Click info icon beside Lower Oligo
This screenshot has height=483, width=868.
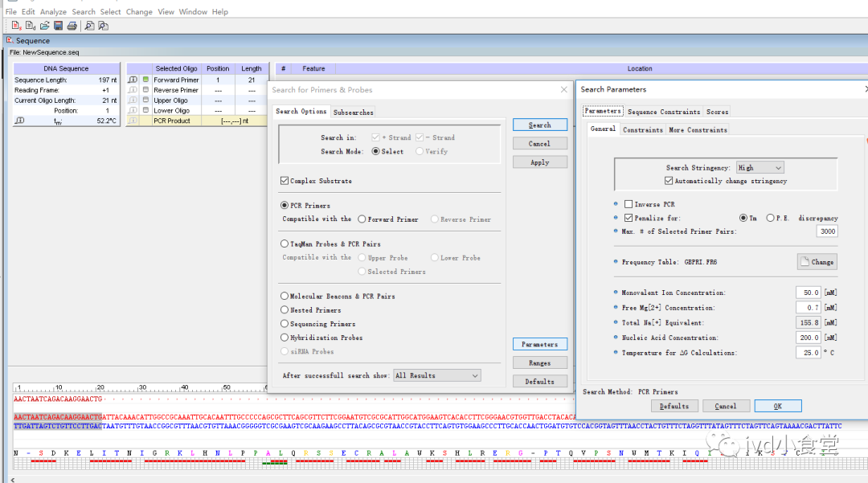coord(133,111)
